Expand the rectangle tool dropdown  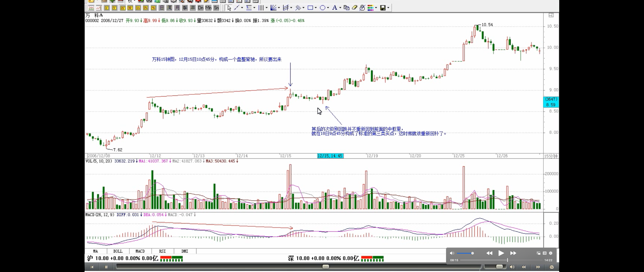click(x=316, y=8)
